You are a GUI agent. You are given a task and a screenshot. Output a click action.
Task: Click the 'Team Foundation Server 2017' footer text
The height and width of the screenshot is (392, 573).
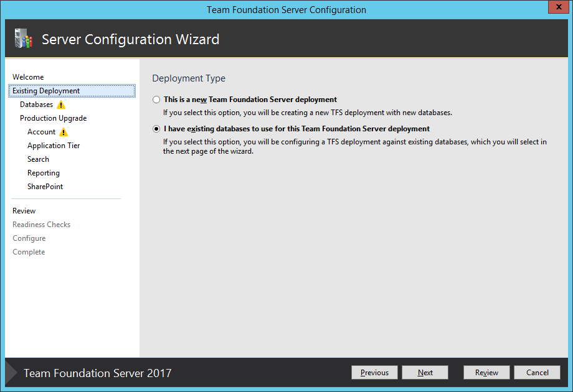tap(98, 373)
